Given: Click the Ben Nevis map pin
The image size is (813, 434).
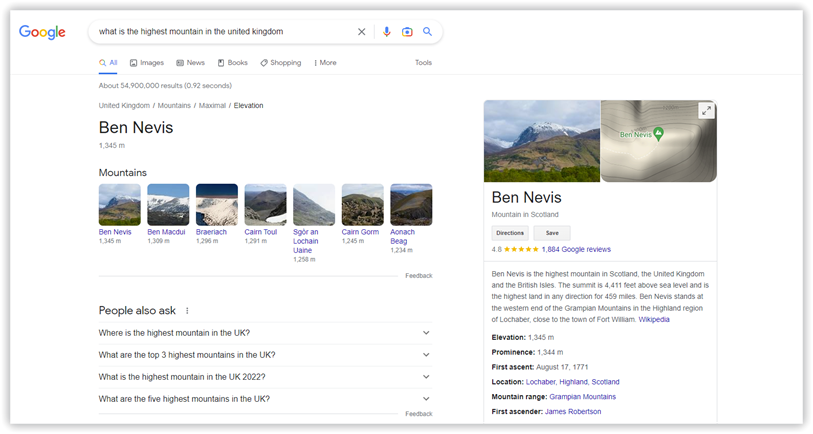Looking at the screenshot, I should pos(658,134).
